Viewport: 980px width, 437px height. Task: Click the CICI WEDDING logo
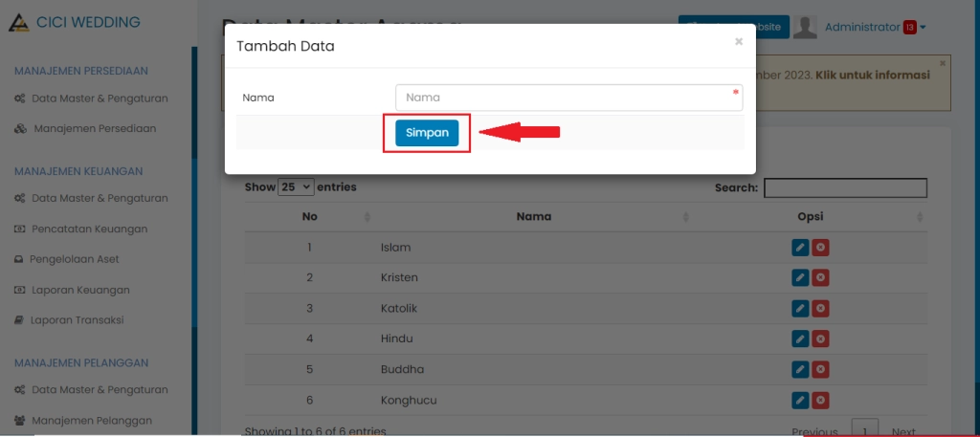point(75,22)
